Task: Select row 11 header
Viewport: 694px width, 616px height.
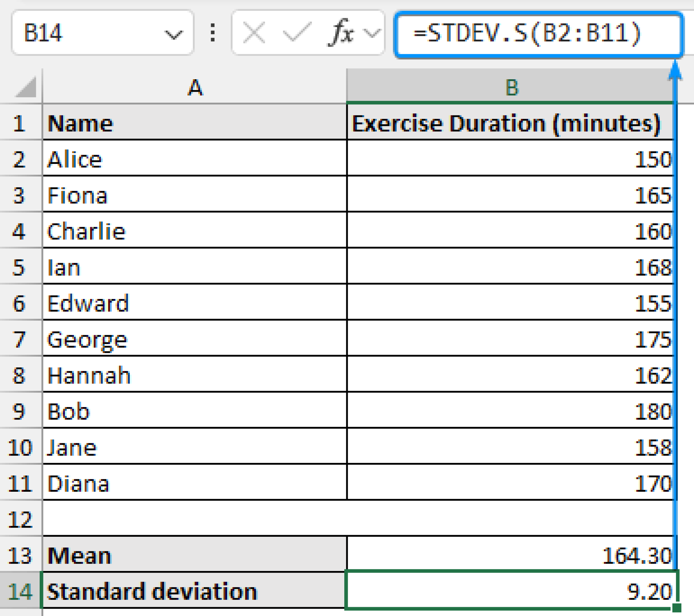Action: (21, 482)
